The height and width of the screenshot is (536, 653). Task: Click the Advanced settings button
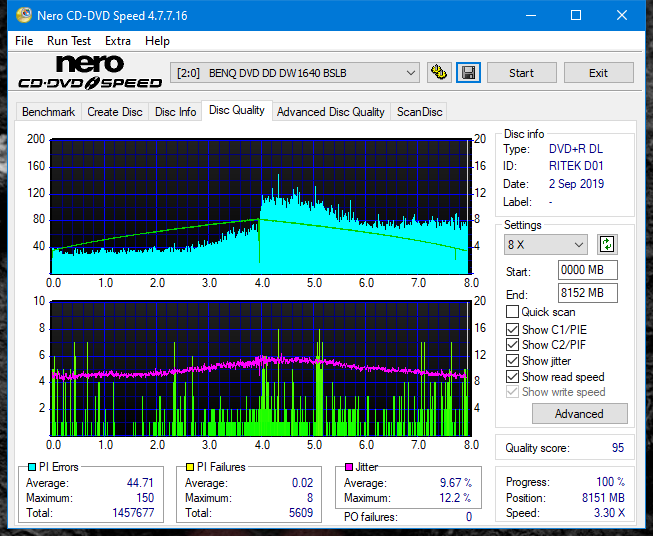pyautogui.click(x=579, y=414)
